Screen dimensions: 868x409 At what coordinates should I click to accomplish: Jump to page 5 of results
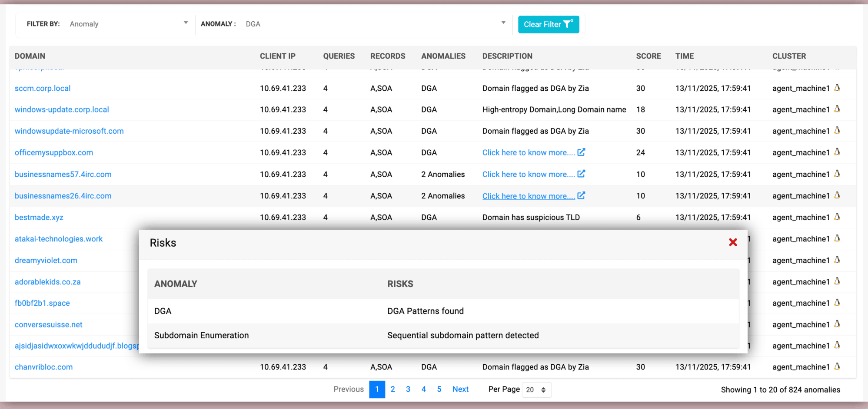click(439, 389)
